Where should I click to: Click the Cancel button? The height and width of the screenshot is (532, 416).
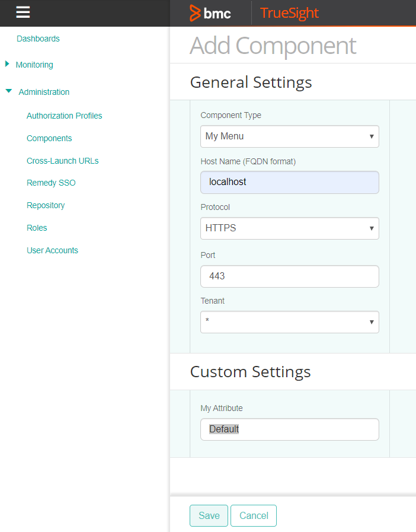point(254,515)
